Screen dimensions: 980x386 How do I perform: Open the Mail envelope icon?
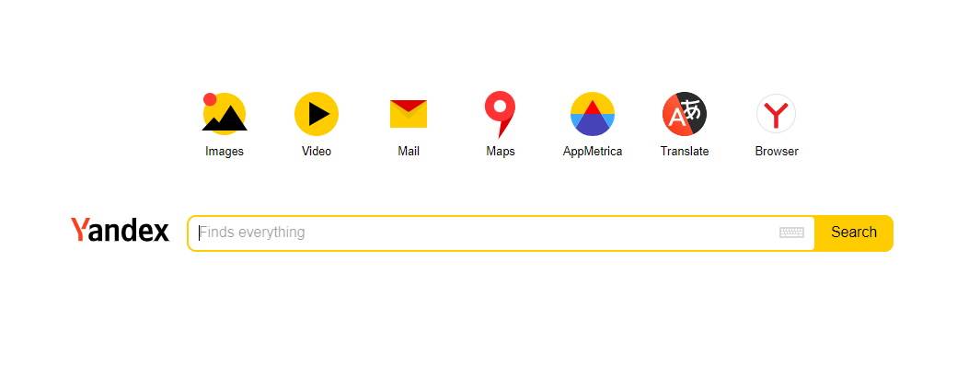tap(409, 114)
